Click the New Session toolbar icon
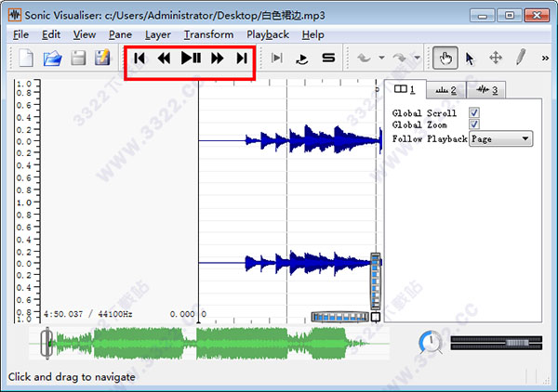This screenshot has width=558, height=392. (26, 58)
